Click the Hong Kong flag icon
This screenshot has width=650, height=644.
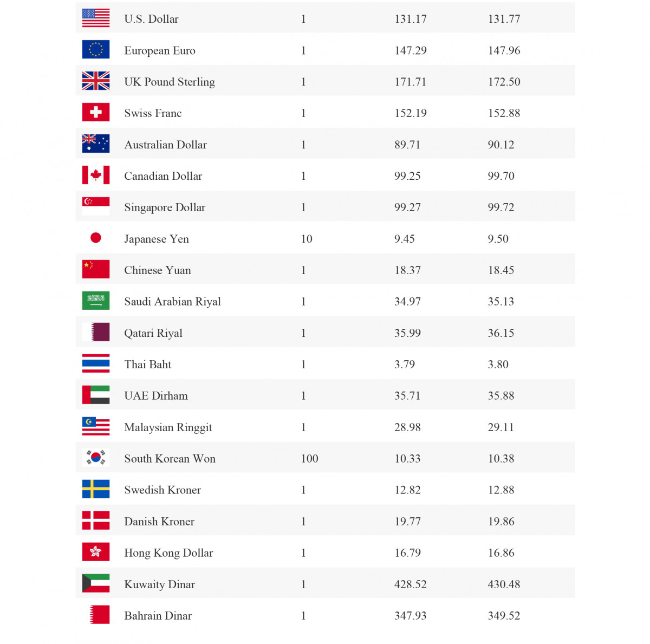[x=96, y=552]
